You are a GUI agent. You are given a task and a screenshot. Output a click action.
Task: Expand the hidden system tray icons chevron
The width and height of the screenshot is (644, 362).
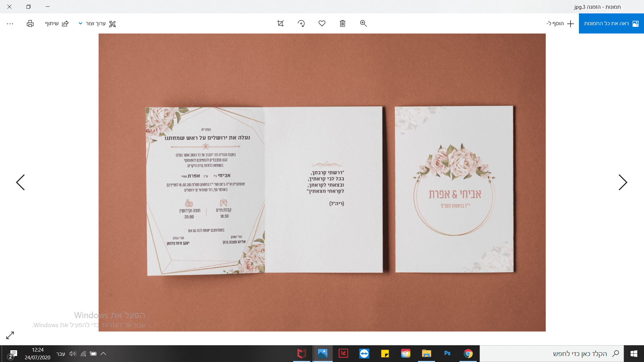coord(103,354)
